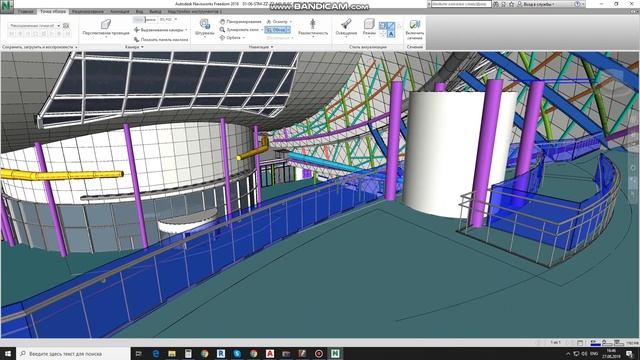Image resolution: width=640 pixels, height=360 pixels.
Task: Click the Windows Start button
Action: tap(8, 353)
